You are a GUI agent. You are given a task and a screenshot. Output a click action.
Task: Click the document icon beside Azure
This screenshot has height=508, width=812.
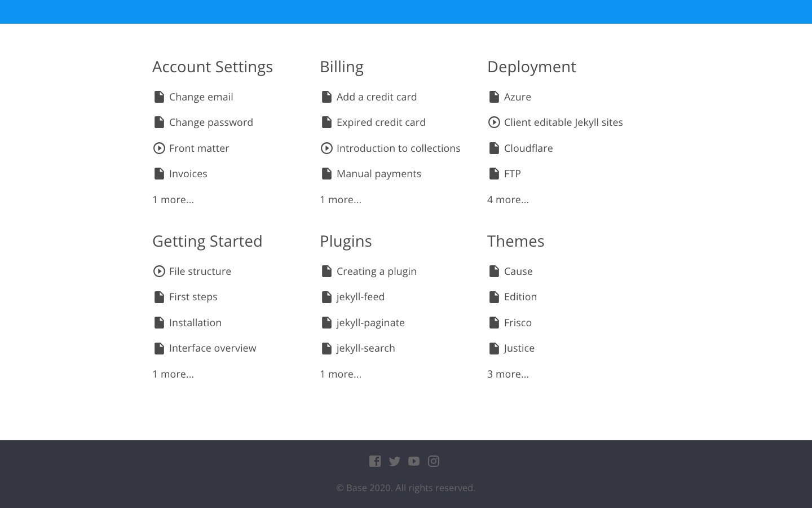tap(494, 97)
